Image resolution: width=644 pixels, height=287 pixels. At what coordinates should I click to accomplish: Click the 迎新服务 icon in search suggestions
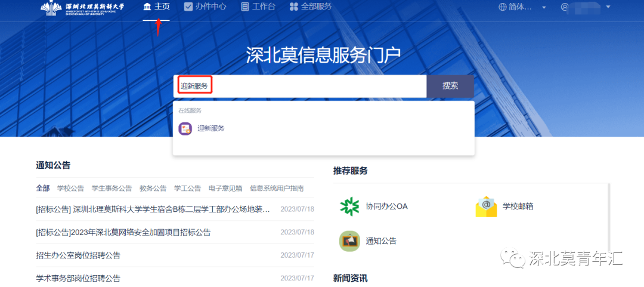click(185, 128)
